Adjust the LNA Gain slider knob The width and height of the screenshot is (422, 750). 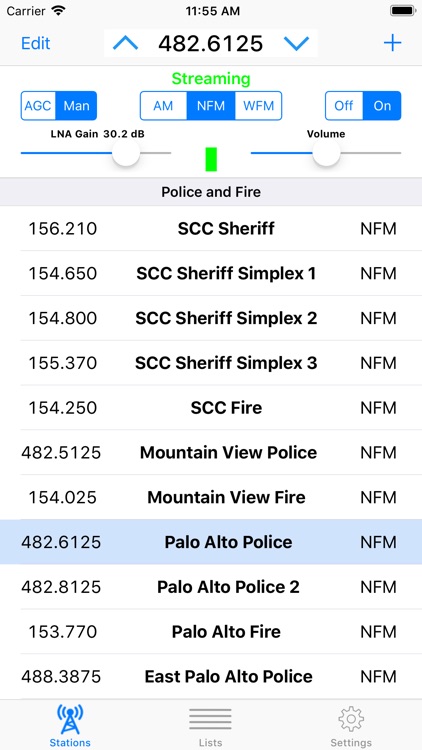click(126, 153)
